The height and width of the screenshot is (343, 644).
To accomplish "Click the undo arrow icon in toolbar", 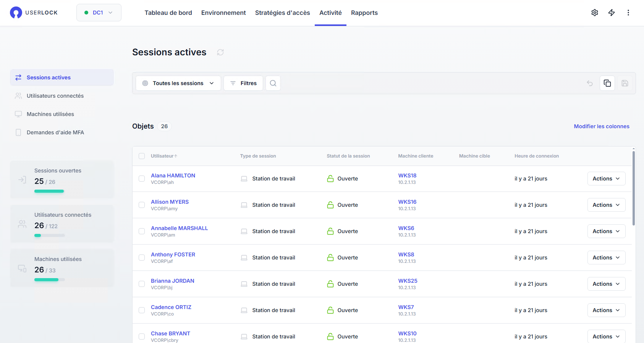I will [589, 83].
